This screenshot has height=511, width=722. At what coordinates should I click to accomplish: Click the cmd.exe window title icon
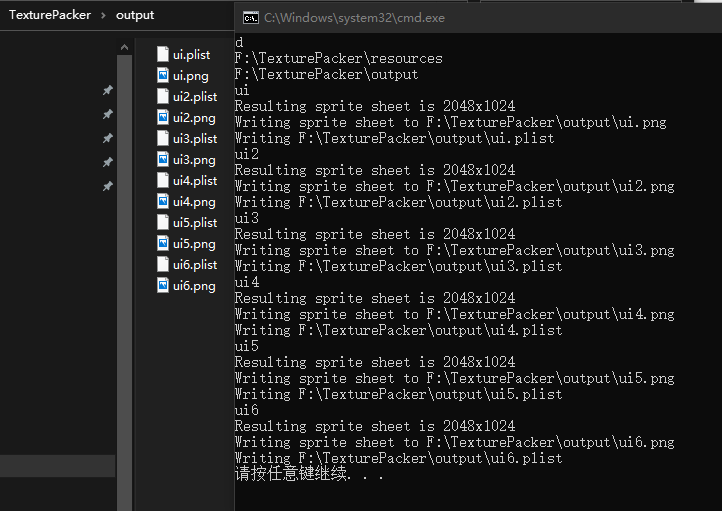(x=250, y=18)
